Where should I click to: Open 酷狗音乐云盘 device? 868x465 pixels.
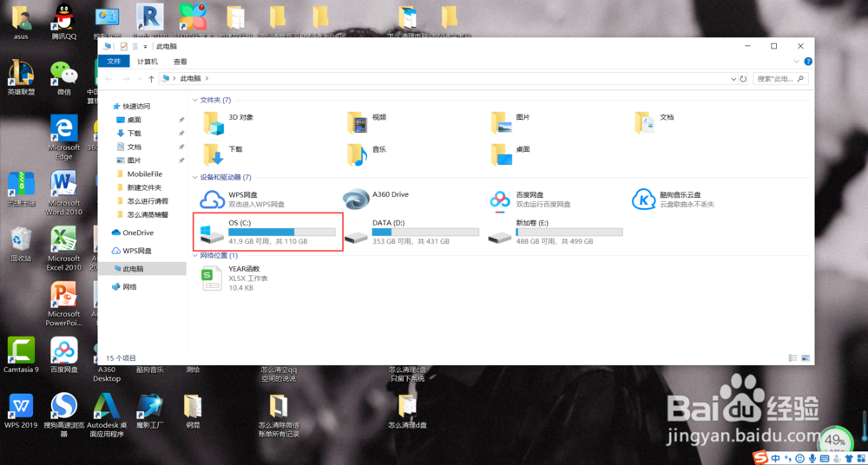coord(674,200)
